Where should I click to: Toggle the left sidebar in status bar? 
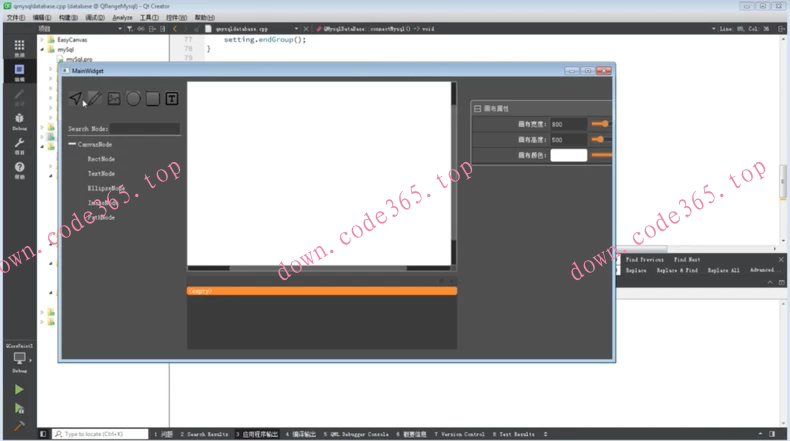pos(43,434)
